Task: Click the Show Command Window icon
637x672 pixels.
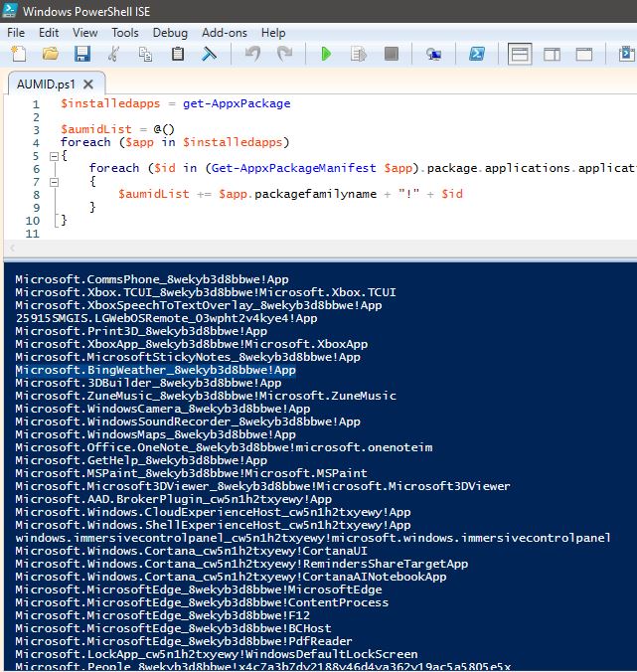Action: 627,54
